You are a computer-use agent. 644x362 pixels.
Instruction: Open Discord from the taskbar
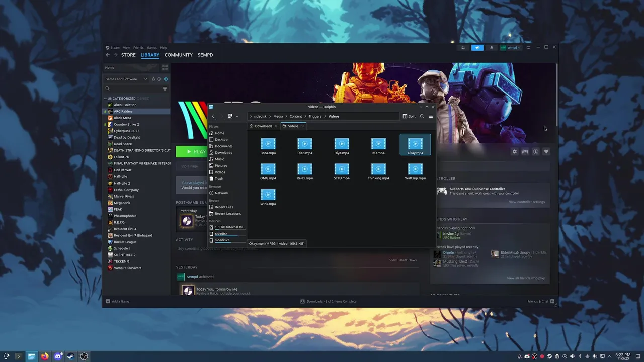point(58,356)
